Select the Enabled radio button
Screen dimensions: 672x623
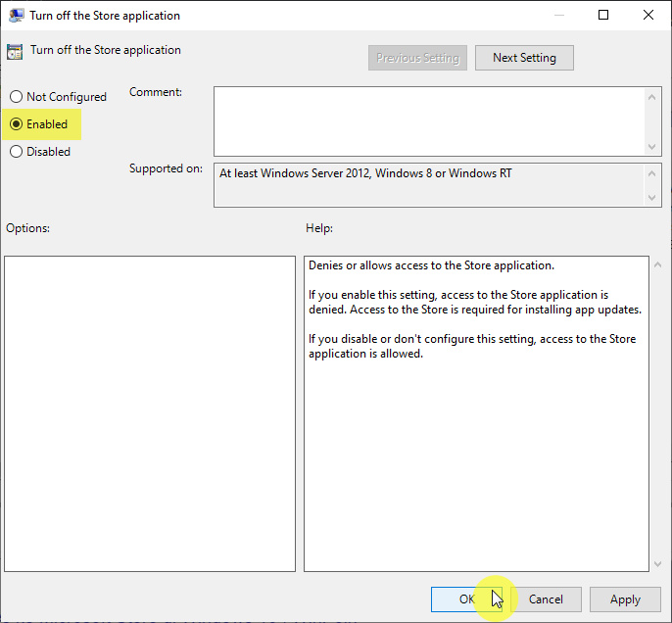click(x=38, y=124)
